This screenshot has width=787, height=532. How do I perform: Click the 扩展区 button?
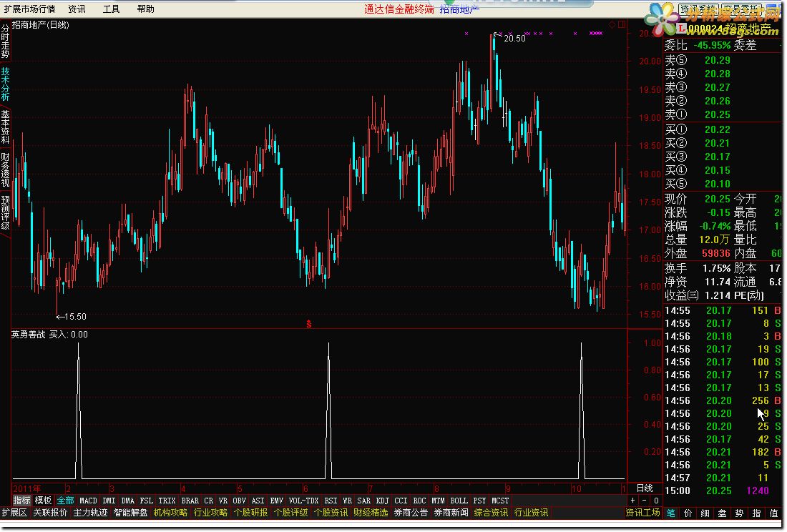pos(14,513)
